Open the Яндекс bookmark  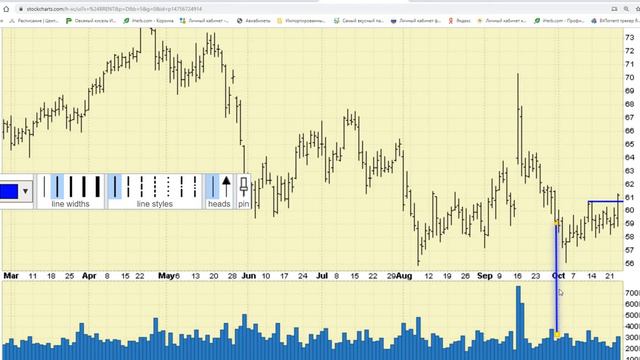(x=460, y=20)
